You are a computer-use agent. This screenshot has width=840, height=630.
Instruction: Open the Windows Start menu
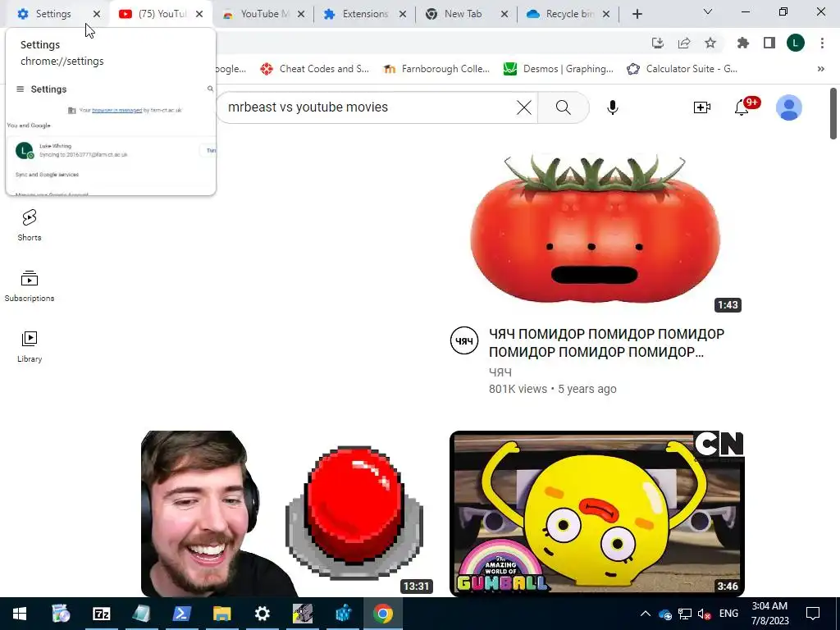click(20, 614)
